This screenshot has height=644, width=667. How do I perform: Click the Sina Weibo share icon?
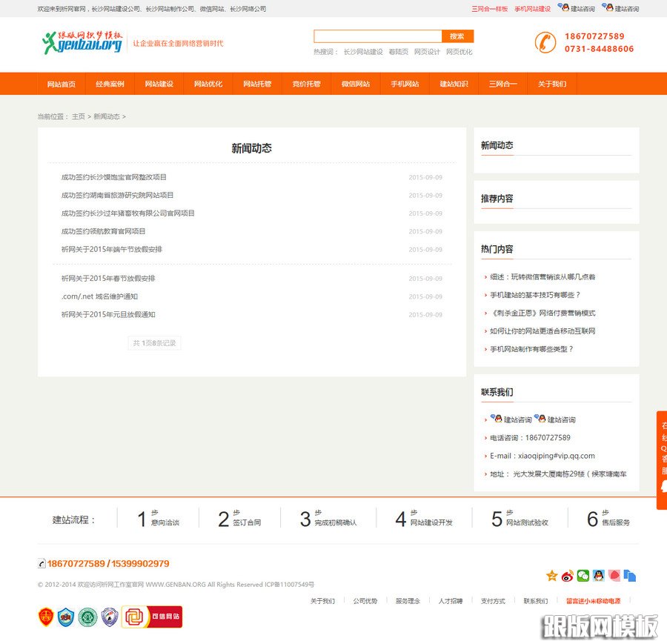(x=567, y=576)
